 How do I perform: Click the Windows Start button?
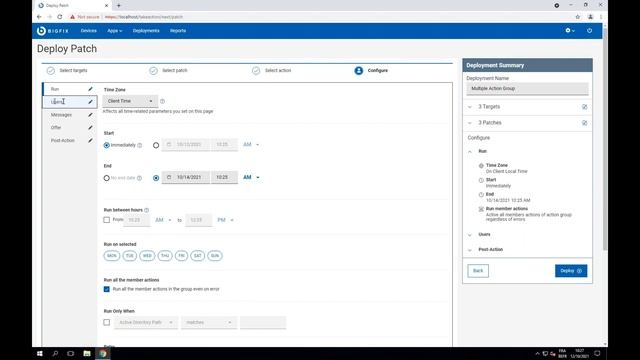40,353
